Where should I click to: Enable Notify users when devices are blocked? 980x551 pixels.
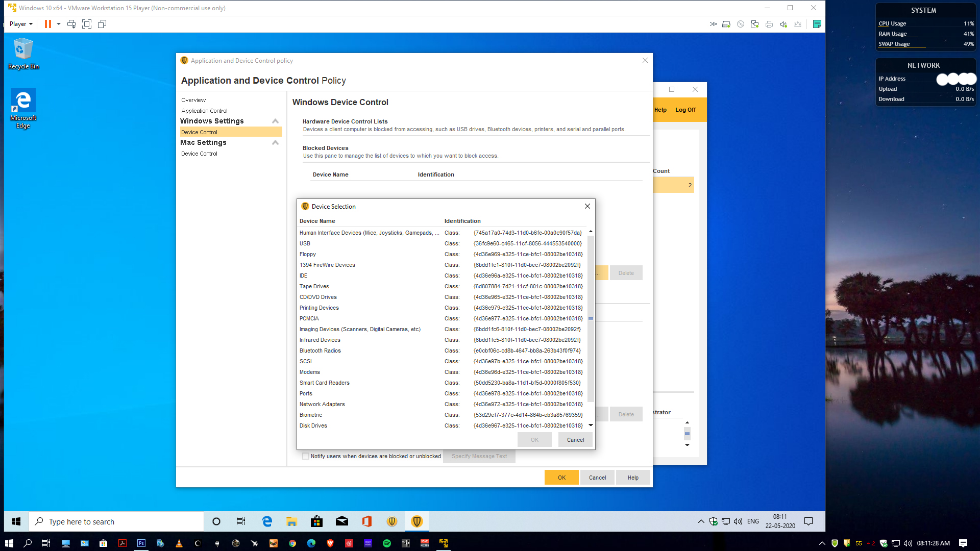pos(306,456)
